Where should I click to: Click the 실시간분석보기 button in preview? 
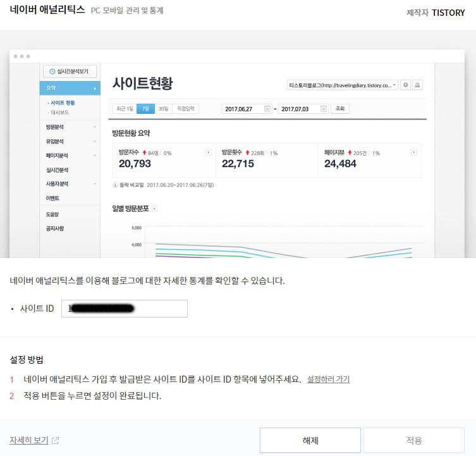click(x=70, y=71)
